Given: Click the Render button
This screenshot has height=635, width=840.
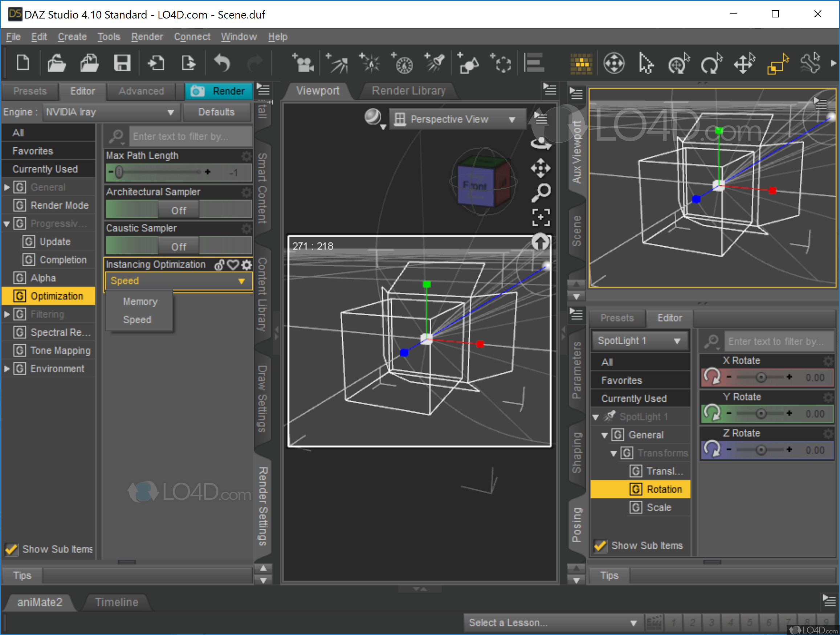Looking at the screenshot, I should click(219, 91).
